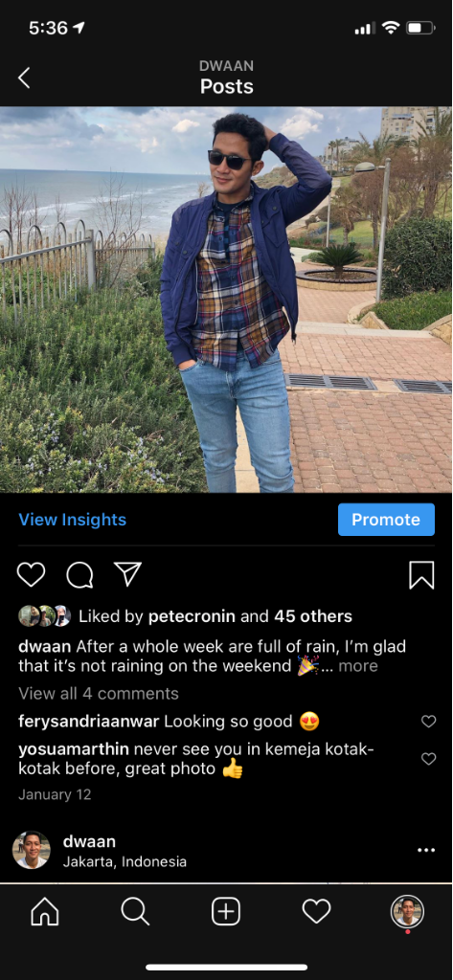Tap the back arrow next to Posts
This screenshot has height=980, width=453.
pos(24,78)
